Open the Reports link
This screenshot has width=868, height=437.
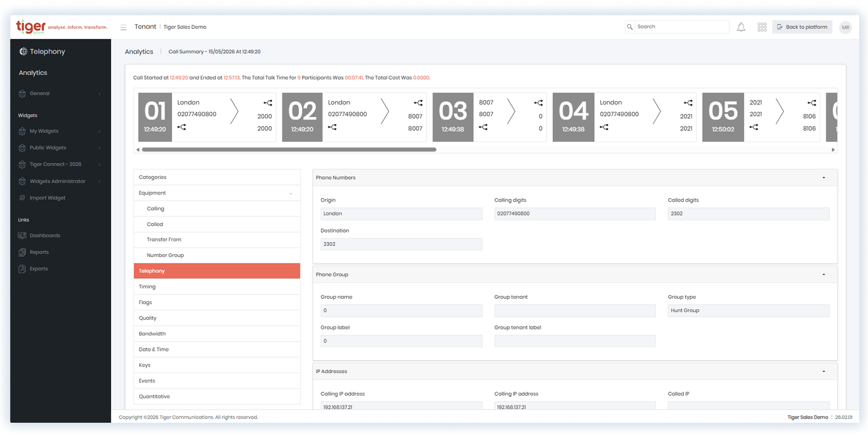(39, 252)
